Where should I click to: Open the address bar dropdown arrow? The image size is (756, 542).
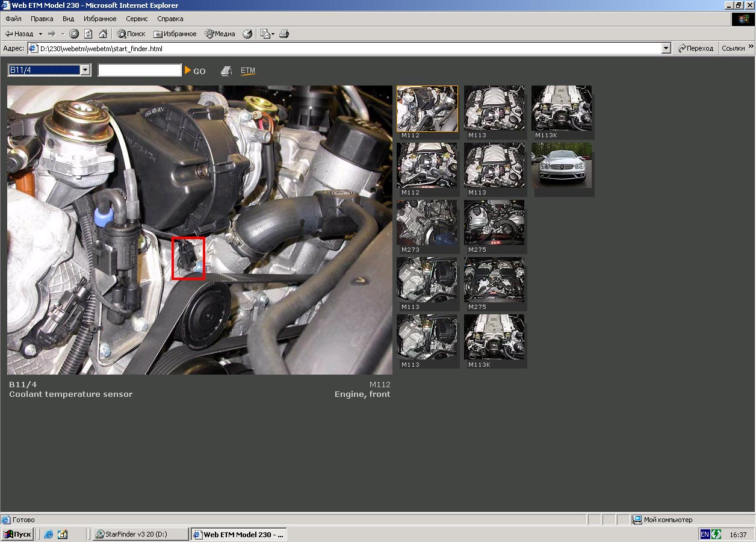click(x=666, y=48)
